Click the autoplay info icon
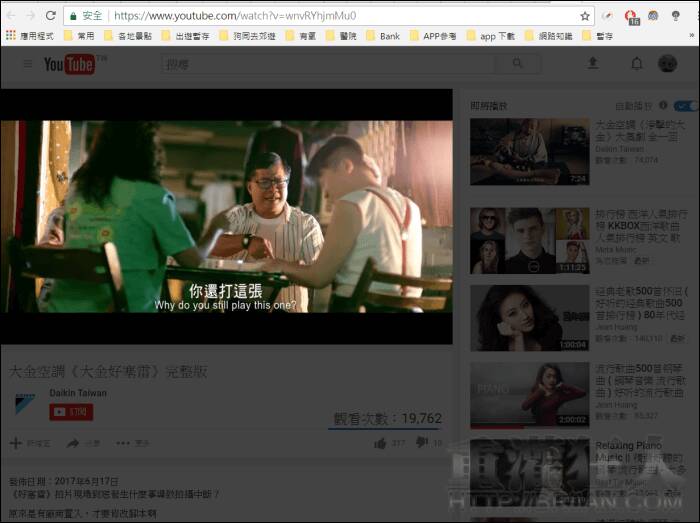The height and width of the screenshot is (523, 700). tap(663, 105)
